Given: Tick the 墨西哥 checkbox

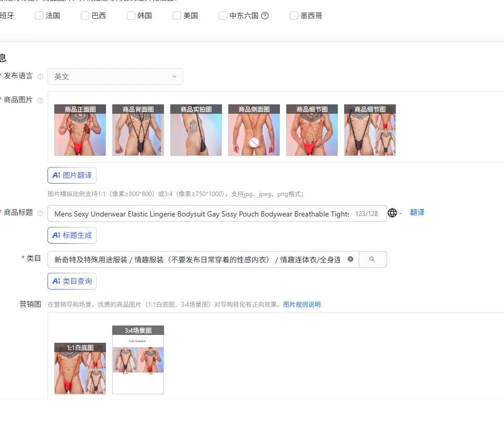Looking at the screenshot, I should [294, 16].
